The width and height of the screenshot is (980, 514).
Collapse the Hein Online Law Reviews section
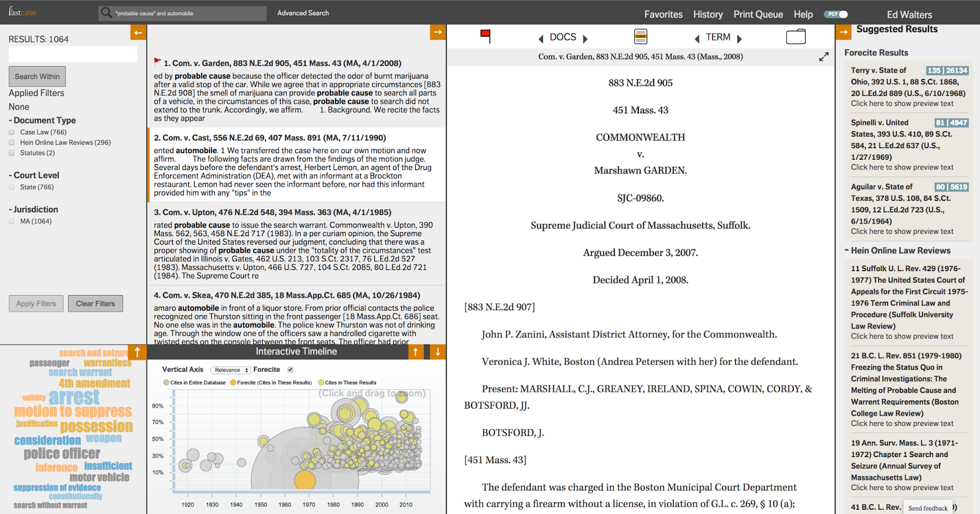coord(897,250)
